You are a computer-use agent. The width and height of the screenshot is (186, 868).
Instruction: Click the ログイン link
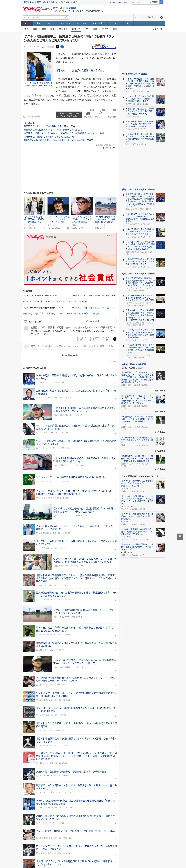click(57, 11)
